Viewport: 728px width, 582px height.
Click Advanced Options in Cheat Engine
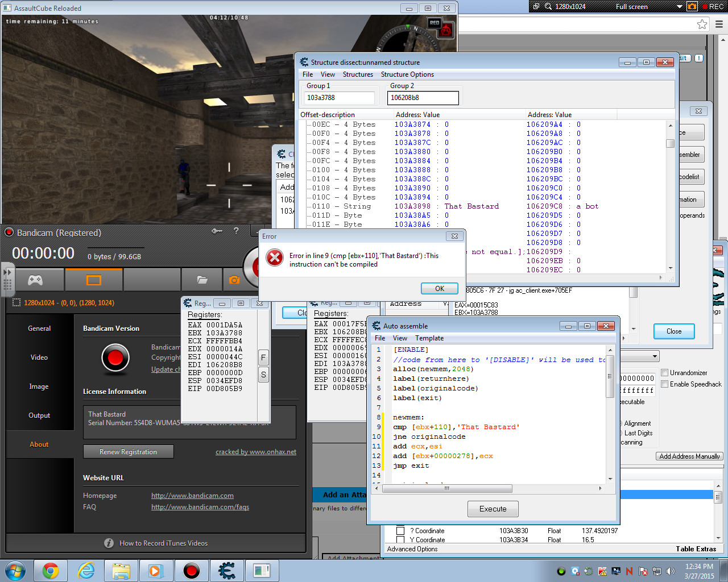click(x=412, y=549)
